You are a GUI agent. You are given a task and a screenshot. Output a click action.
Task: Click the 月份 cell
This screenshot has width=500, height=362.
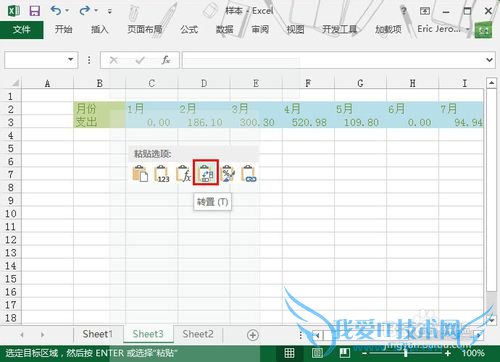[99, 109]
